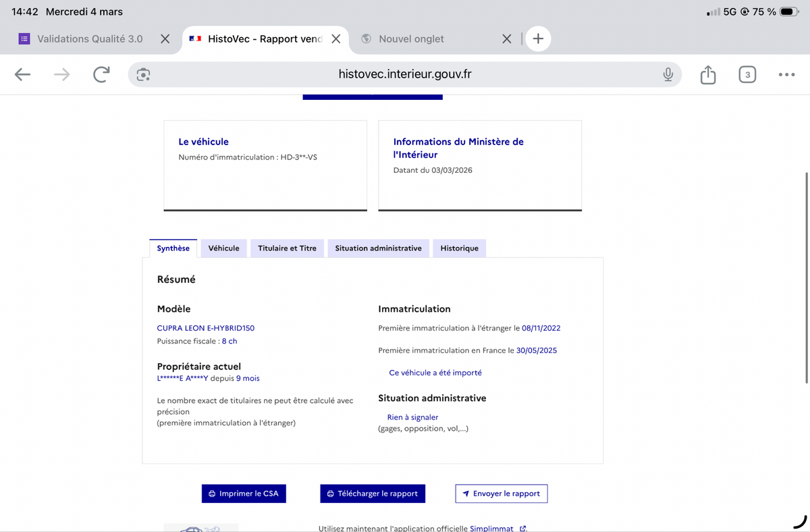This screenshot has height=532, width=810.
Task: Tap the histovec.interieur.gouv.fr address bar
Action: (405, 74)
